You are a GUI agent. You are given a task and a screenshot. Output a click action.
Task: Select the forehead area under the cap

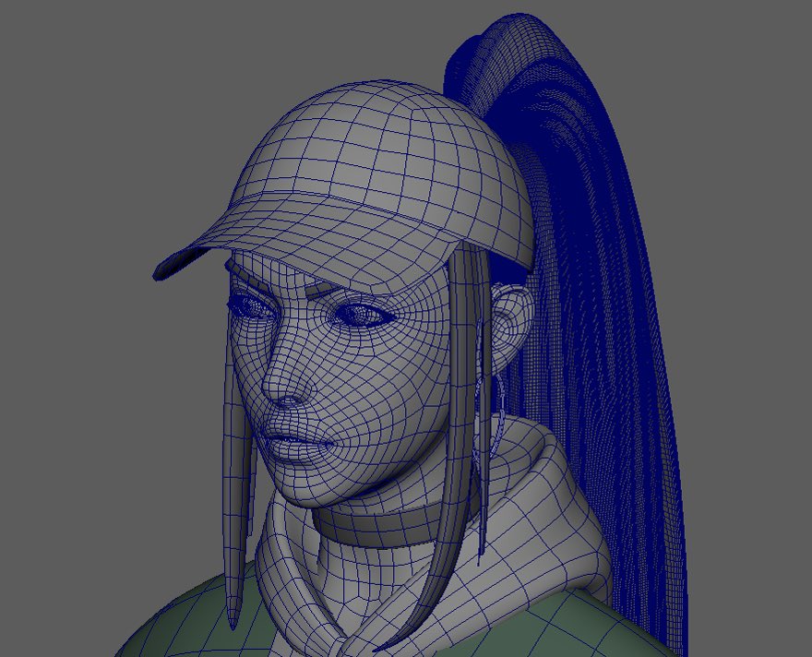[x=323, y=277]
